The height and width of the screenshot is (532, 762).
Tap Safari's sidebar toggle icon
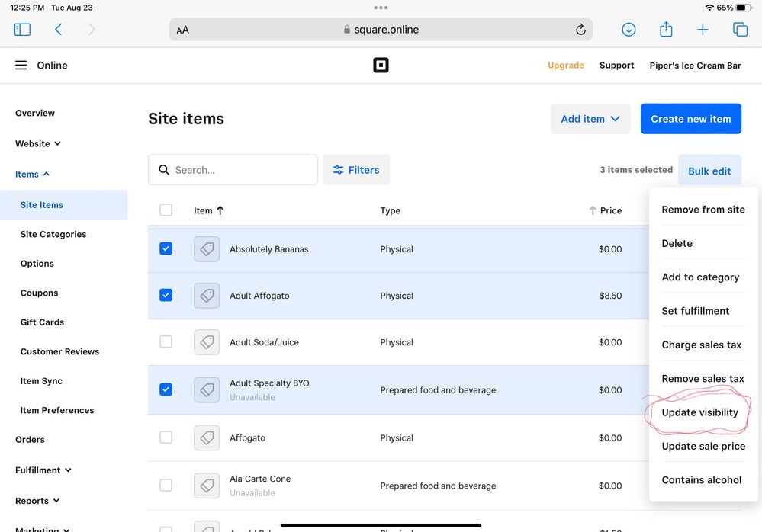[x=22, y=30]
